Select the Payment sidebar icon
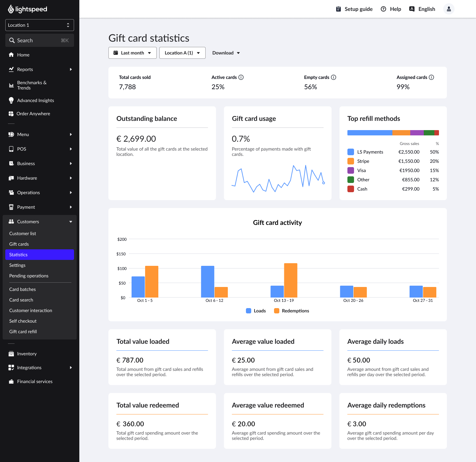476x462 pixels. pos(12,207)
